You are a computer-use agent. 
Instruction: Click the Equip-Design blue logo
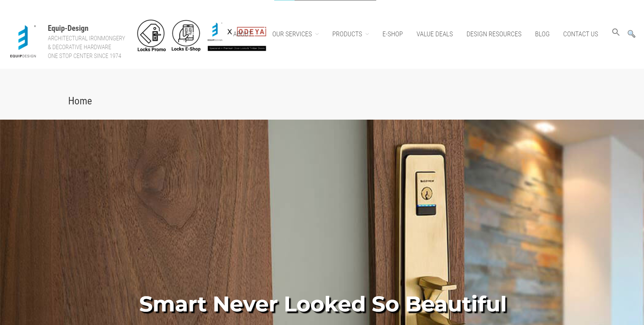(23, 41)
